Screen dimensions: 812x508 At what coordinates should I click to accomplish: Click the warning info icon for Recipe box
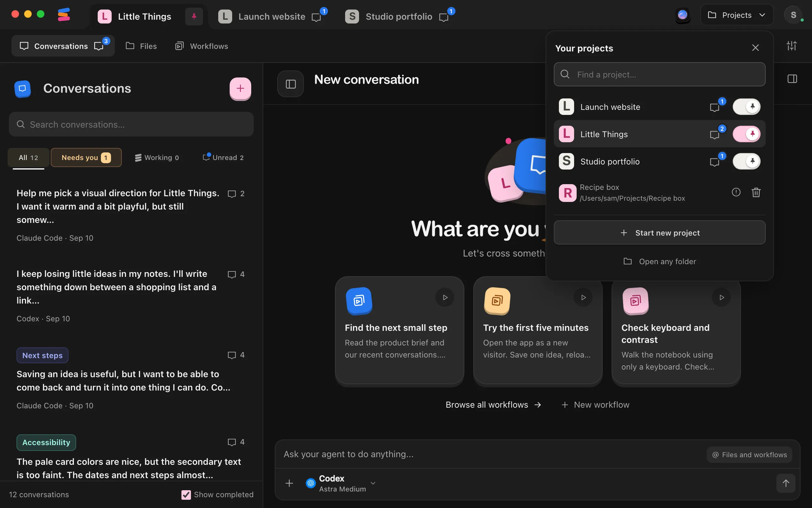(736, 192)
